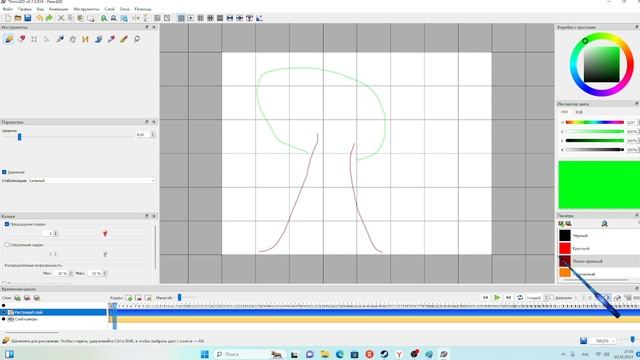The width and height of the screenshot is (640, 360).
Task: Enable the Диапазон range checkbox
Action: (x=551, y=298)
